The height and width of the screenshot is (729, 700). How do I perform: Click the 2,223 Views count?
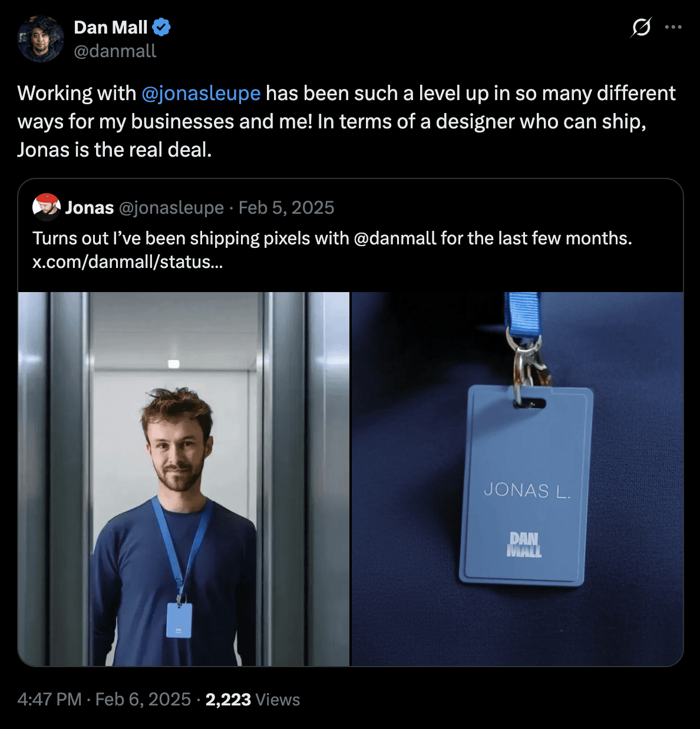[253, 699]
